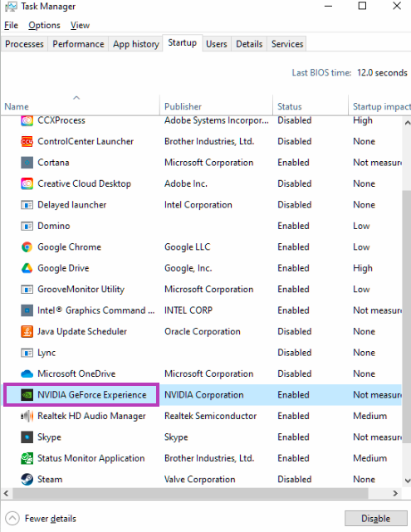411x532 pixels.
Task: Collapse with the Fewer details chevron
Action: (x=12, y=519)
